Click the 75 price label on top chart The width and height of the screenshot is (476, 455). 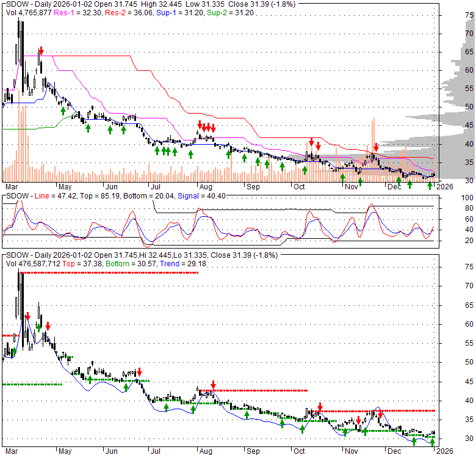point(469,15)
